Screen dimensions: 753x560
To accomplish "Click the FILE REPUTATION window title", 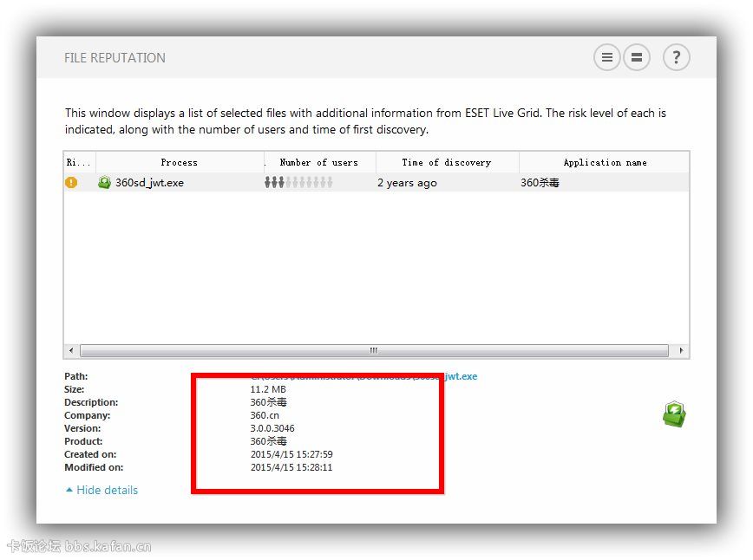I will click(x=115, y=58).
